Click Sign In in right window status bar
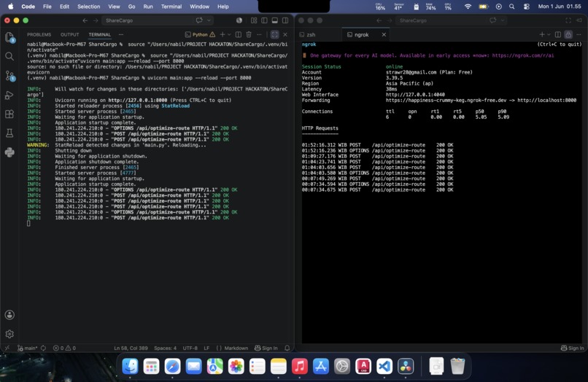The image size is (588, 382). click(x=572, y=348)
